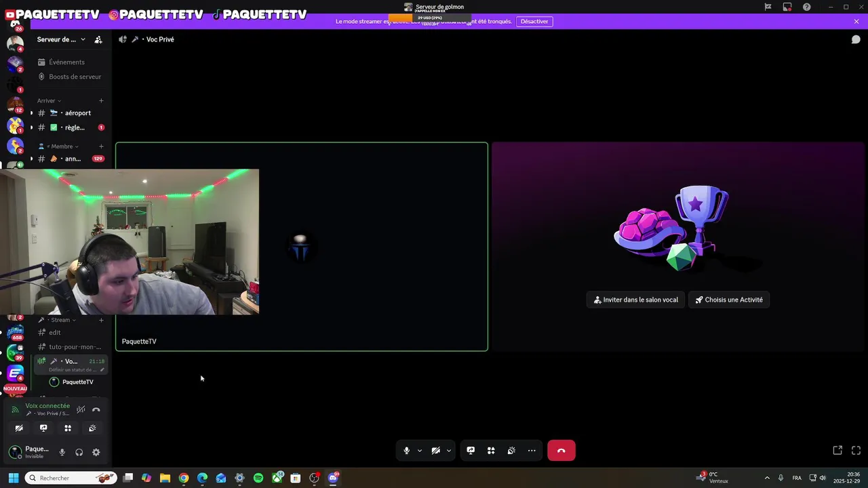Open the server with the 658 badge
868x488 pixels.
pyautogui.click(x=15, y=332)
